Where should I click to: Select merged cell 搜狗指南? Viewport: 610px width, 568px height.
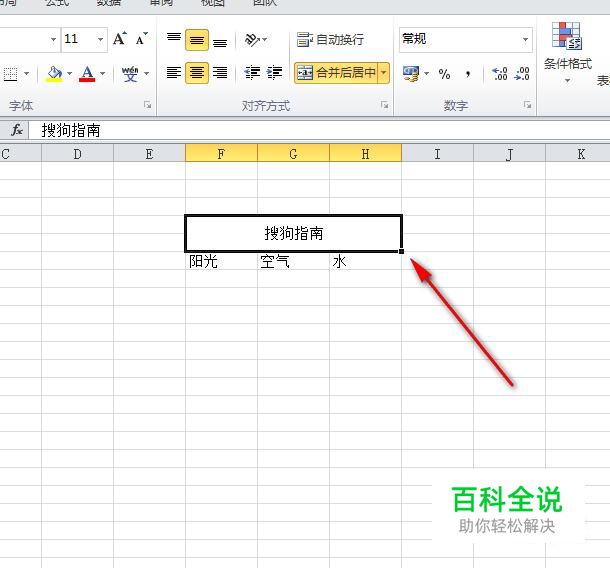tap(293, 233)
